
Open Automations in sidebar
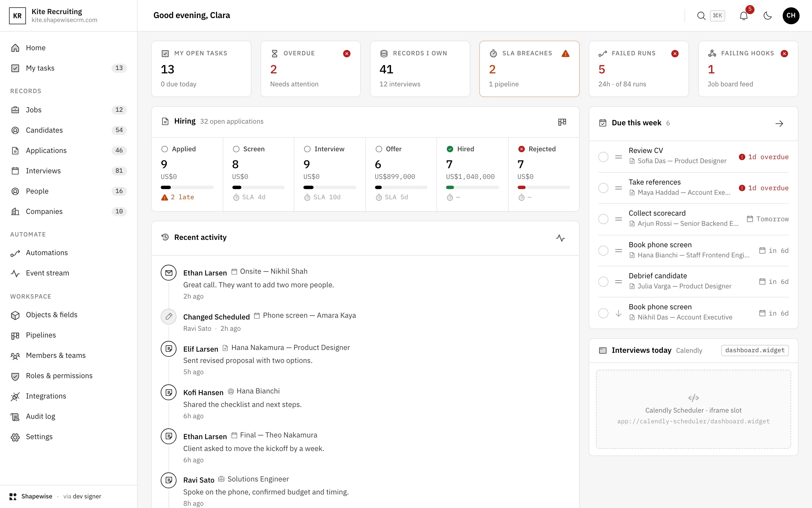click(69, 253)
